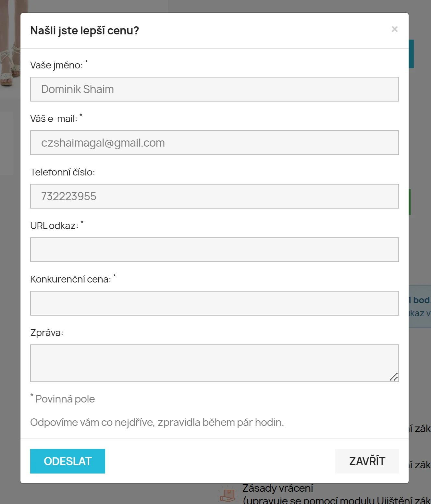Focus the Konkurenční cena input field
Image resolution: width=431 pixels, height=504 pixels.
(214, 303)
